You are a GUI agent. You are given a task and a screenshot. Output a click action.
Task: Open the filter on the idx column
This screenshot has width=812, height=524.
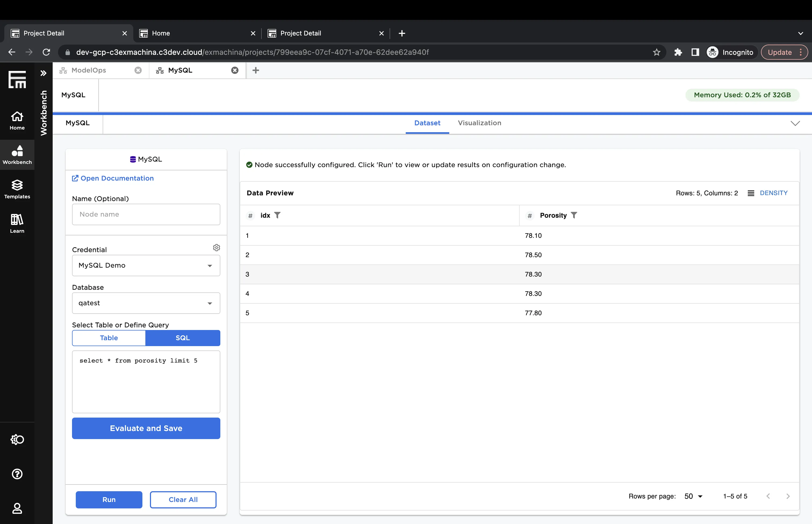coord(278,215)
